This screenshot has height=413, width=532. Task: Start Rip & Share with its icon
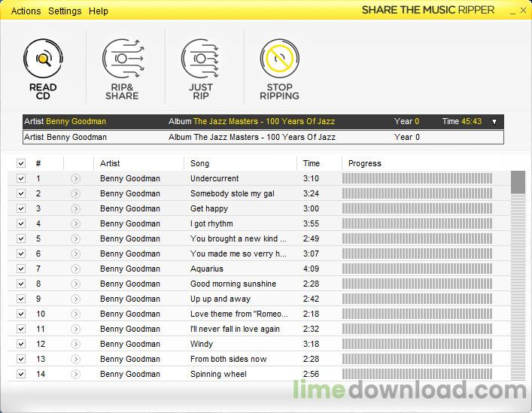point(123,59)
